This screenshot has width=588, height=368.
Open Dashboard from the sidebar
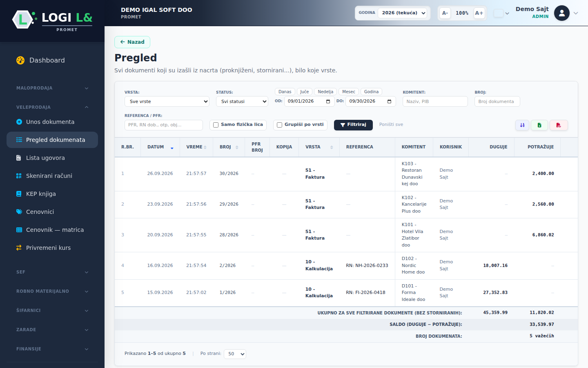click(52, 60)
